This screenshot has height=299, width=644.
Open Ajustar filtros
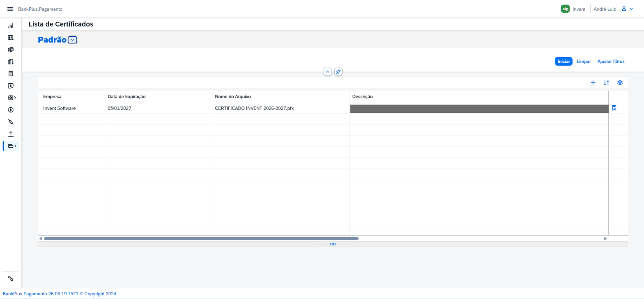pos(611,61)
